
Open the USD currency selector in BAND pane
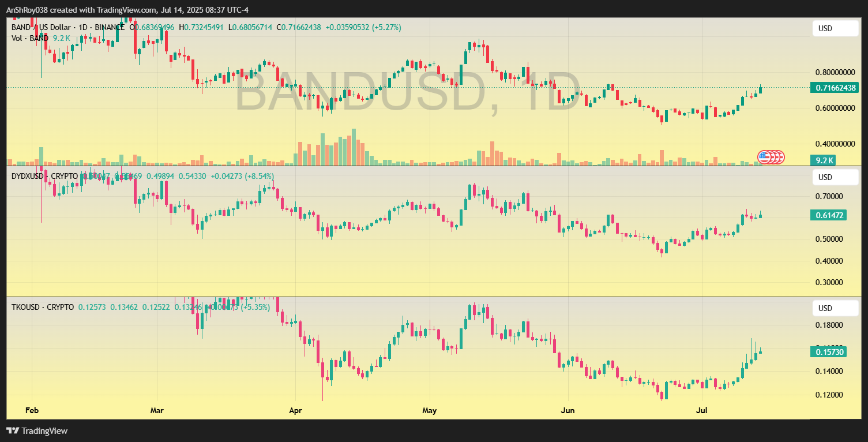click(834, 28)
